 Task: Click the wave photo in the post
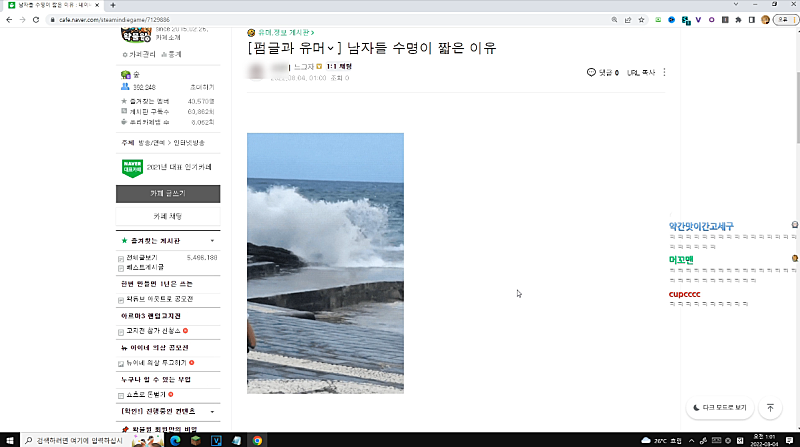pyautogui.click(x=325, y=262)
